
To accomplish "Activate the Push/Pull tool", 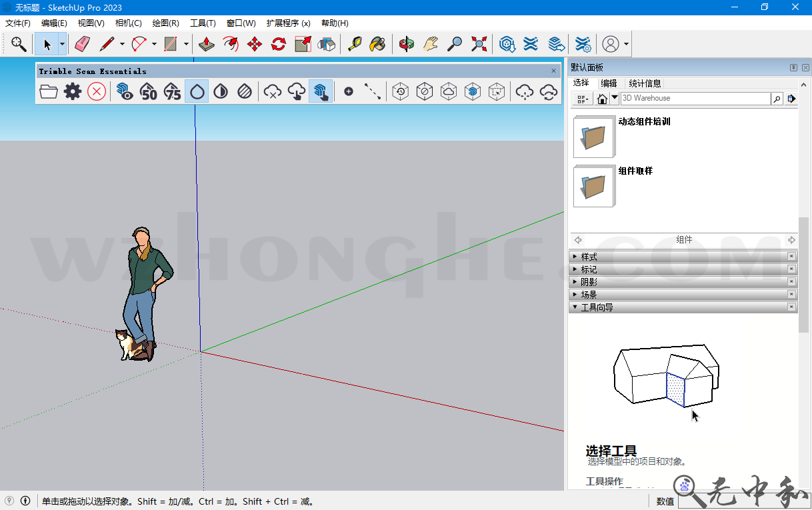I will tap(206, 44).
